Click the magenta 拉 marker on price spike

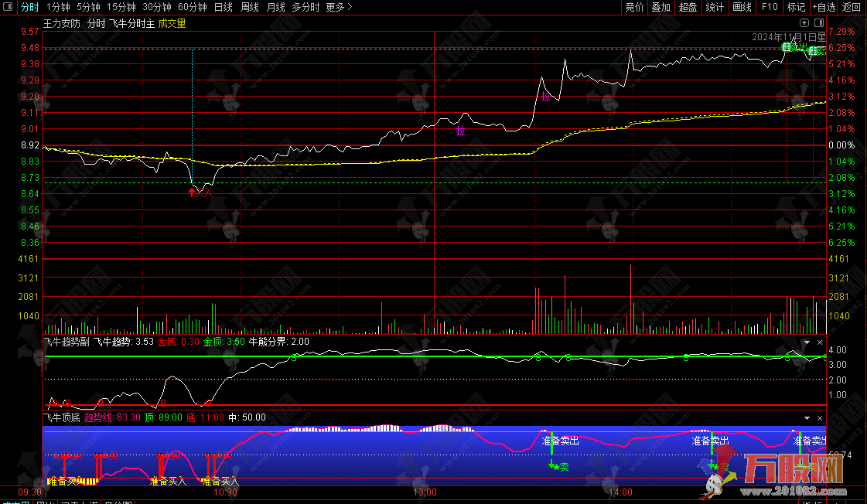pyautogui.click(x=546, y=96)
